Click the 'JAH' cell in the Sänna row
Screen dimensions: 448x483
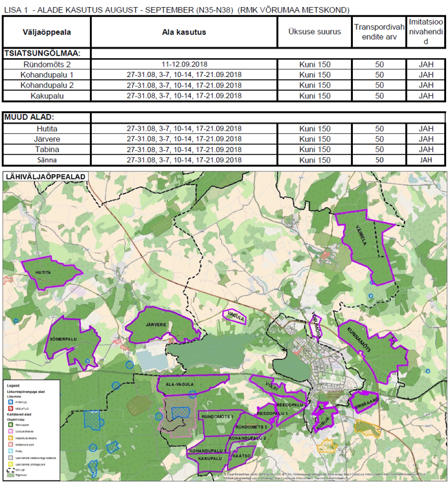(x=426, y=160)
